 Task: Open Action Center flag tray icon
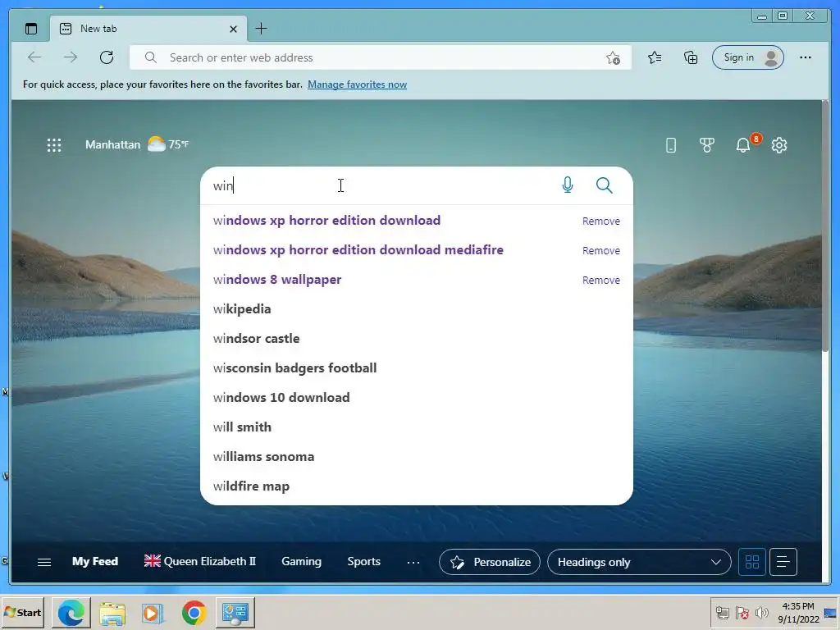tap(742, 612)
